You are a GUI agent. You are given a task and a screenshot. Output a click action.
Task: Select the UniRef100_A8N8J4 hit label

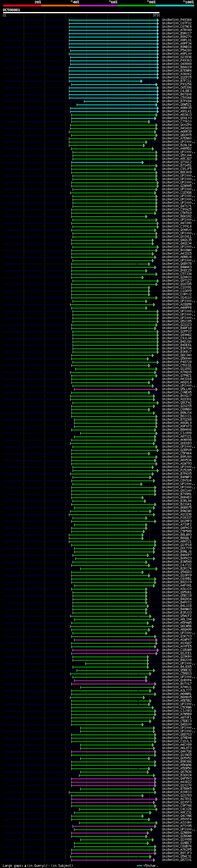tap(177, 257)
